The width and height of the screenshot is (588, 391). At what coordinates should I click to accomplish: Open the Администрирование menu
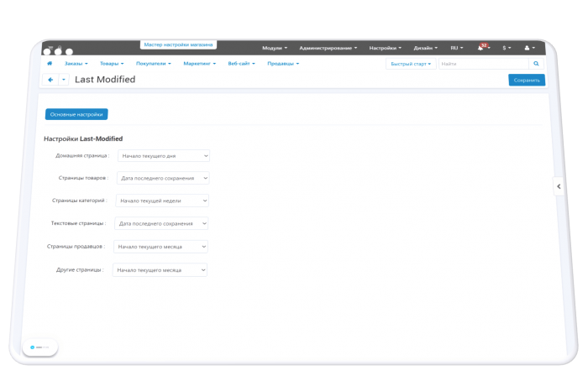point(328,48)
